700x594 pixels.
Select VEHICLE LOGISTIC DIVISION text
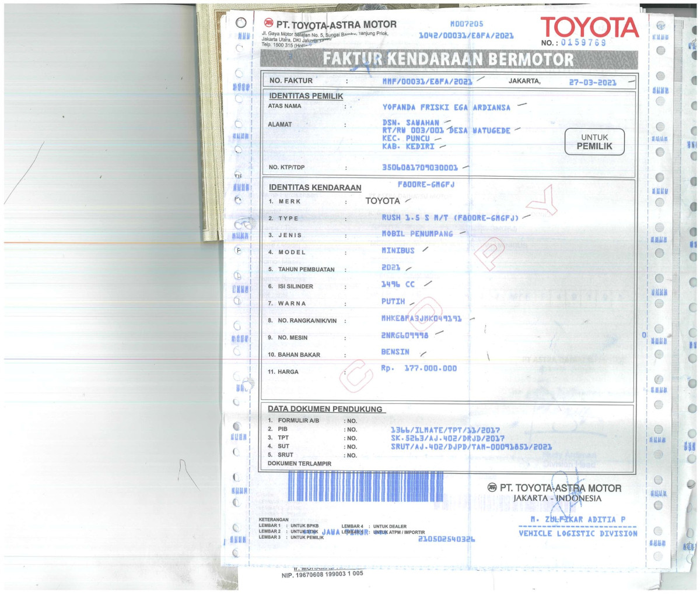578,533
